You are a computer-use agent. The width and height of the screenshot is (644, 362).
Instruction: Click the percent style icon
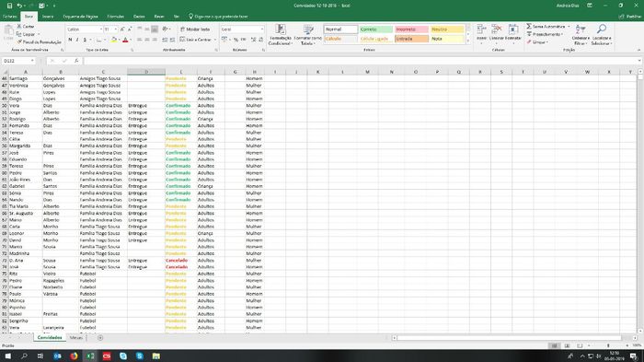pos(236,40)
